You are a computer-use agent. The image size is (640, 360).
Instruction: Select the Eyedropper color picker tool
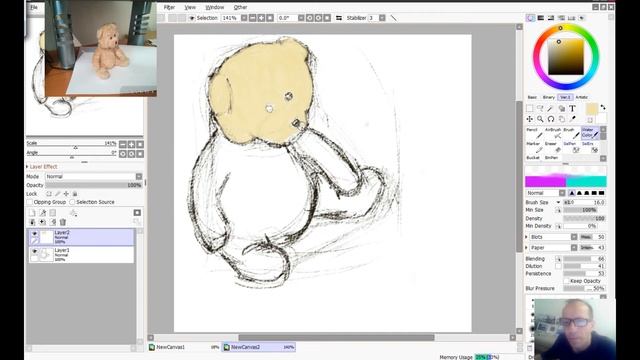coord(572,119)
